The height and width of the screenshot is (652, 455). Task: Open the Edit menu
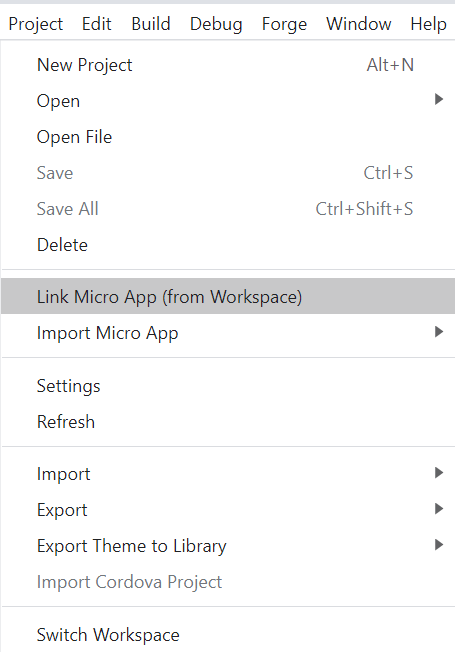pos(96,24)
